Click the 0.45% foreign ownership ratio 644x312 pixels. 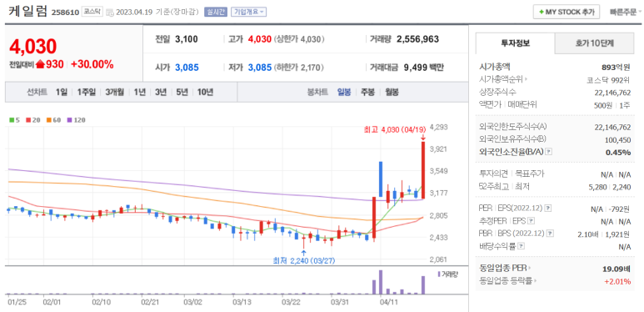pyautogui.click(x=617, y=153)
